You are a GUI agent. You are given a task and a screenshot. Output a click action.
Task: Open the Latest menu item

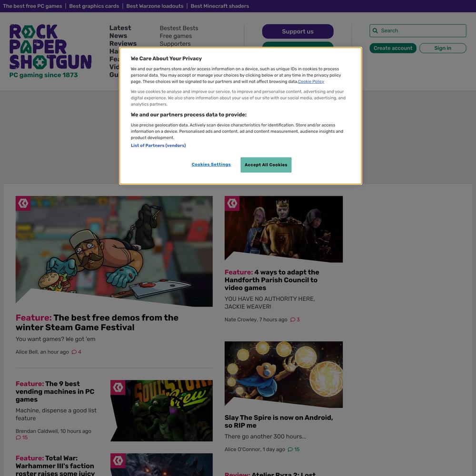pyautogui.click(x=120, y=28)
